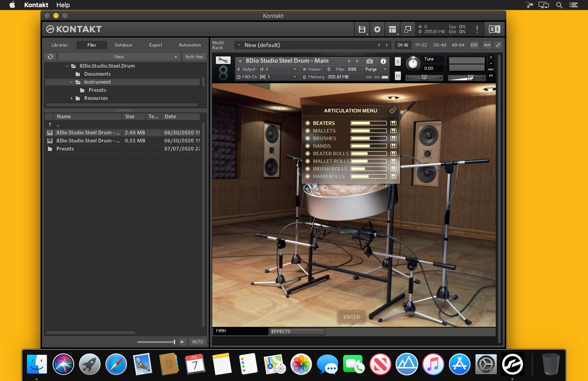The width and height of the screenshot is (588, 381).
Task: Click the KSP button in rack header
Action: coord(474,45)
